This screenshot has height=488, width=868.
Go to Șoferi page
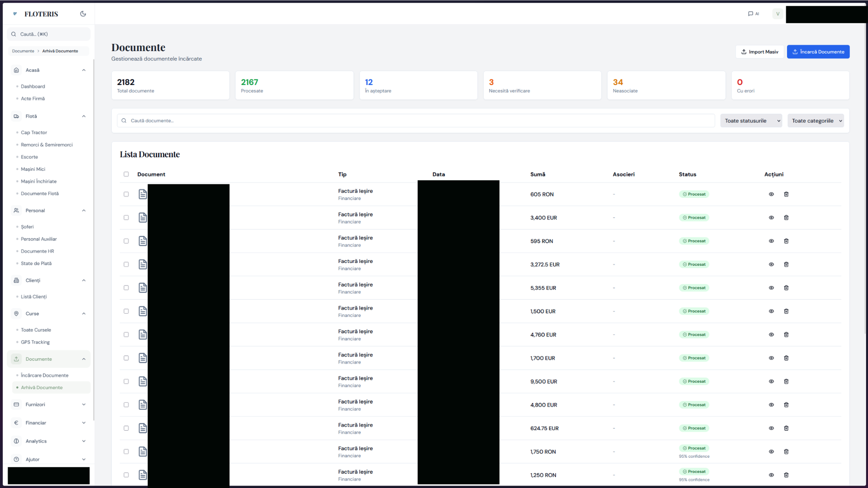pyautogui.click(x=27, y=227)
